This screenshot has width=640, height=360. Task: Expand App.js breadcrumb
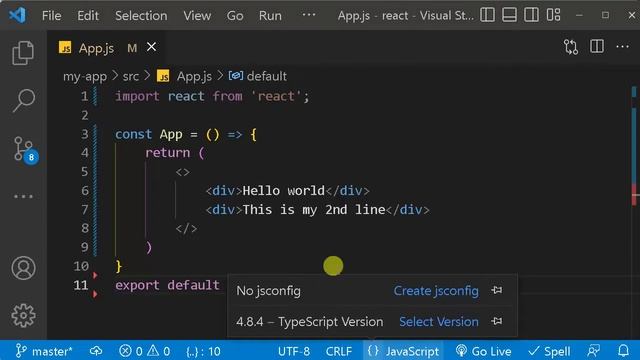pyautogui.click(x=184, y=76)
